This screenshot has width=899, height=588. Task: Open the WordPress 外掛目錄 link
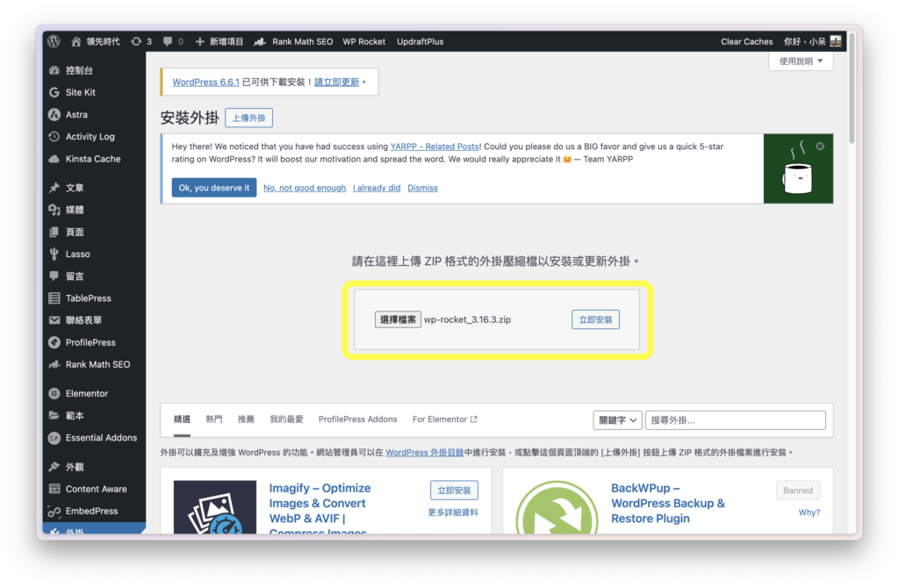coord(425,452)
